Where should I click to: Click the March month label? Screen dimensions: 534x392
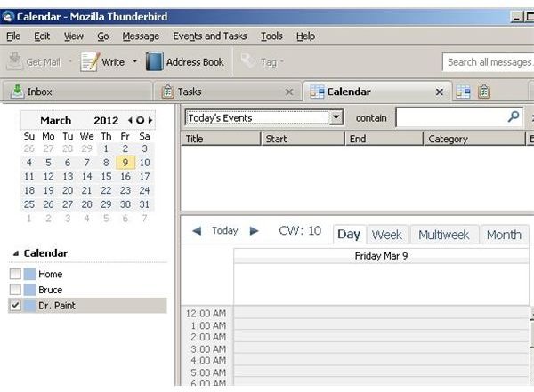coord(55,120)
